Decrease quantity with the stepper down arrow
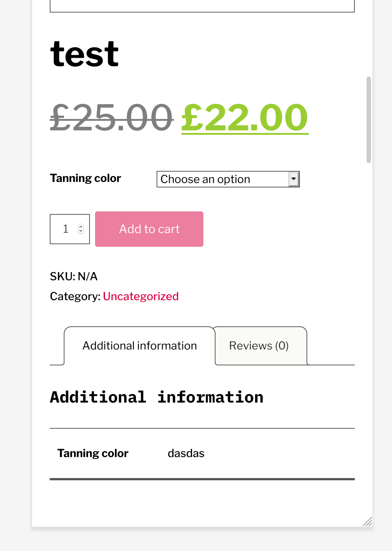This screenshot has width=392, height=551. [81, 232]
